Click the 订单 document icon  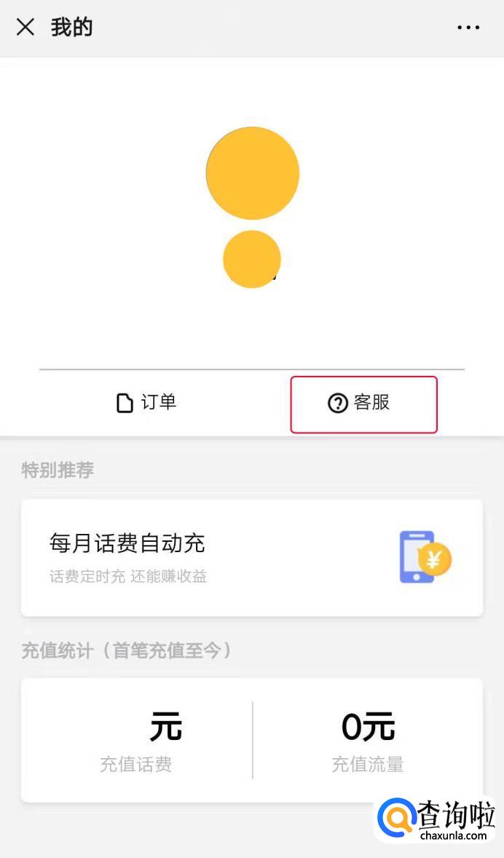click(x=125, y=403)
